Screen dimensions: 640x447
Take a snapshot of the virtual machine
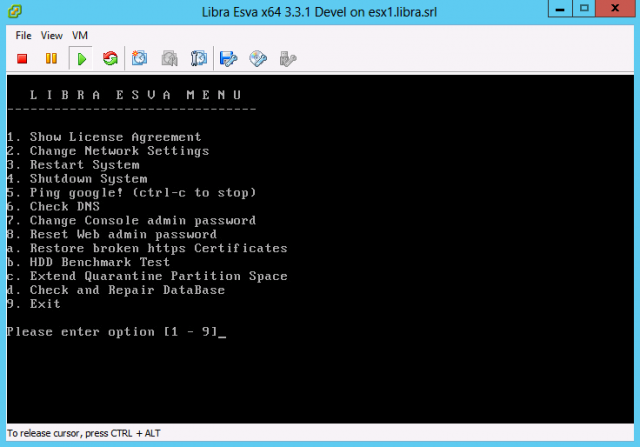(140, 58)
